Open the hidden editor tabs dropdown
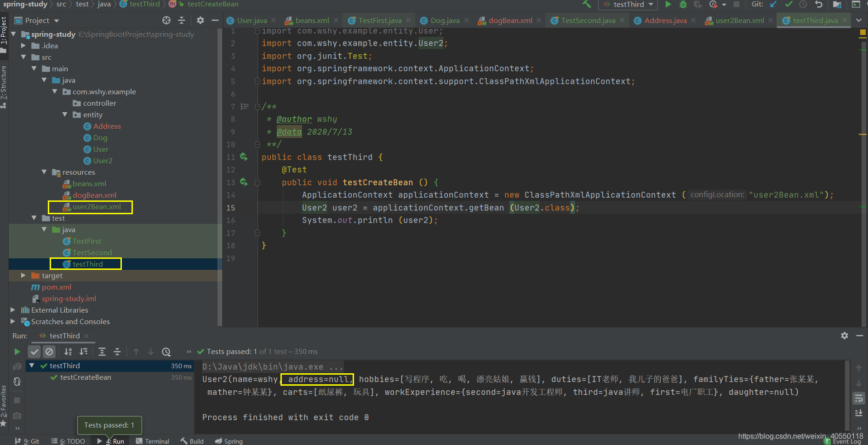The image size is (868, 445). coord(858,20)
